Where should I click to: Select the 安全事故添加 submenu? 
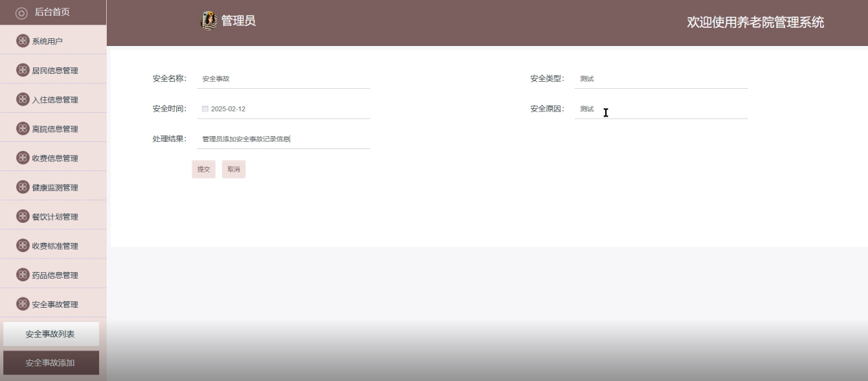coord(51,363)
